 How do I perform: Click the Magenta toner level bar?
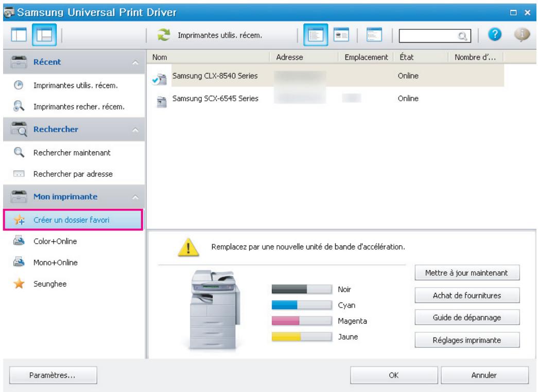[x=302, y=320]
